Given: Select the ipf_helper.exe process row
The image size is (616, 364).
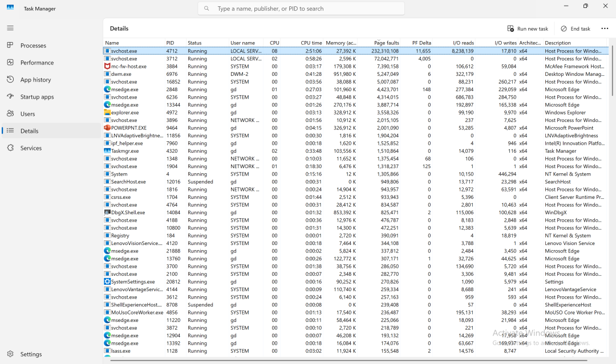Looking at the screenshot, I should (x=356, y=143).
